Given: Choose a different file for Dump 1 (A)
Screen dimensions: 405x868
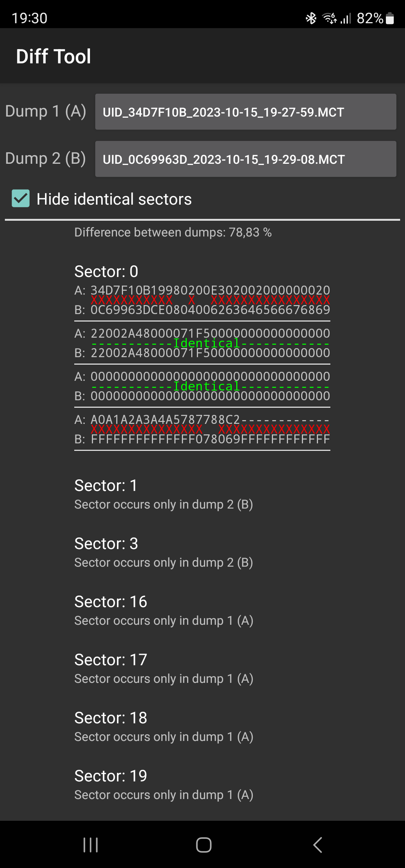Looking at the screenshot, I should tap(246, 112).
